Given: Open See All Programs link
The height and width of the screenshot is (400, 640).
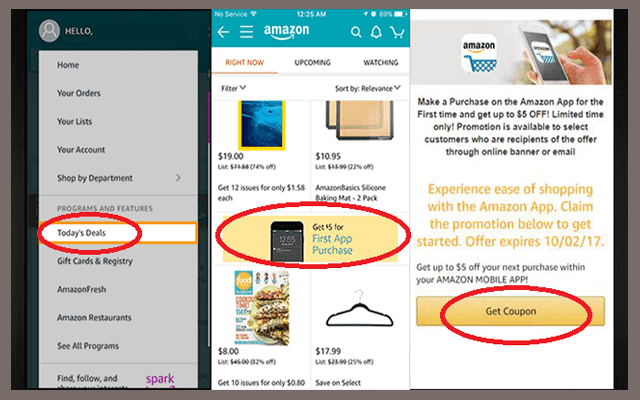Looking at the screenshot, I should (88, 346).
